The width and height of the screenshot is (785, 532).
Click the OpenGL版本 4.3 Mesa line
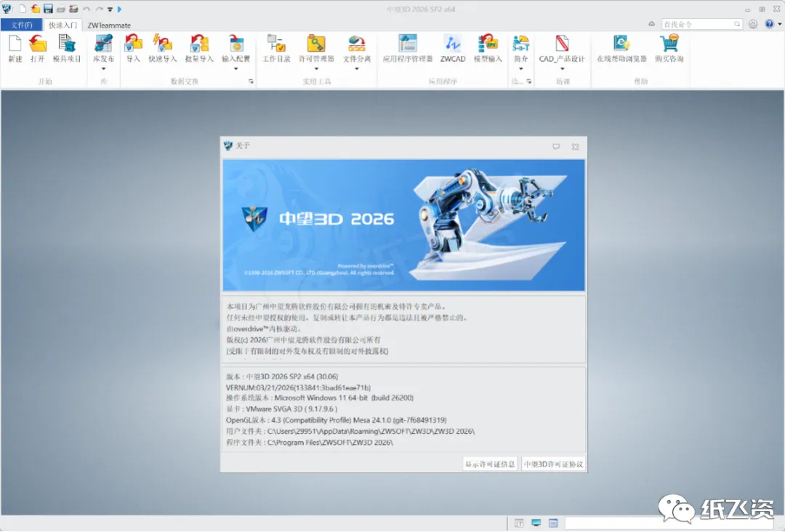[336, 420]
